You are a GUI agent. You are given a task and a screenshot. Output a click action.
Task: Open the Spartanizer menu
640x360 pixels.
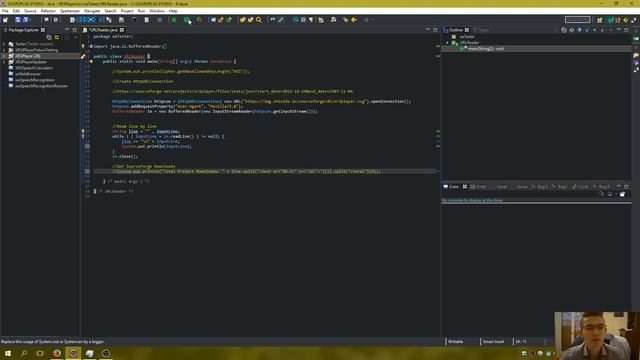point(70,11)
